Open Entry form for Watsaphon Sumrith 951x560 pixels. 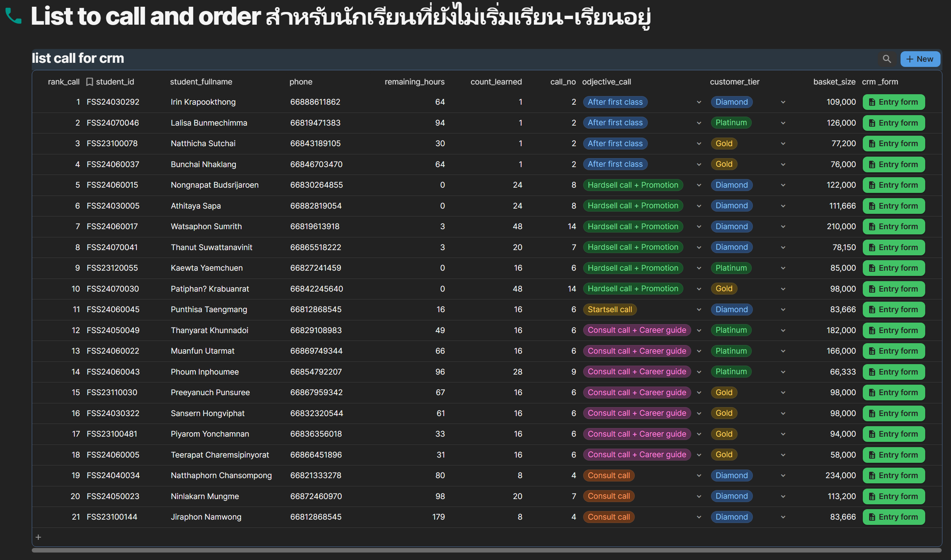[893, 227]
